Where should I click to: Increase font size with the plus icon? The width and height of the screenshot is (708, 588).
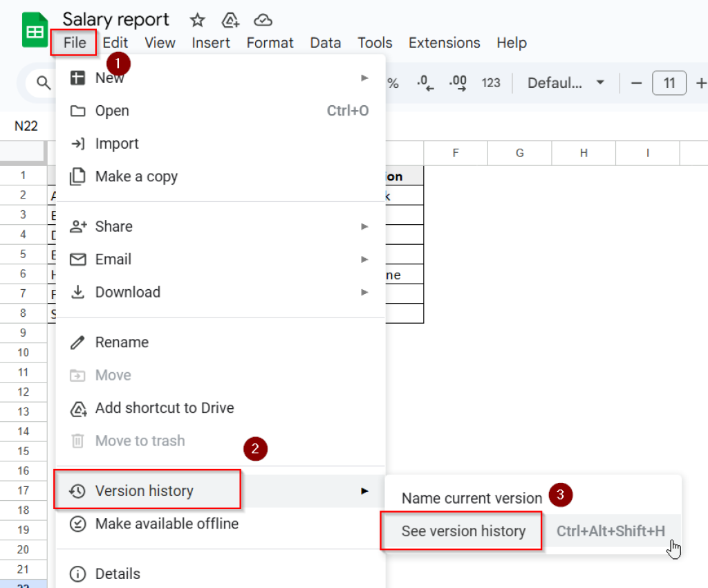click(701, 82)
